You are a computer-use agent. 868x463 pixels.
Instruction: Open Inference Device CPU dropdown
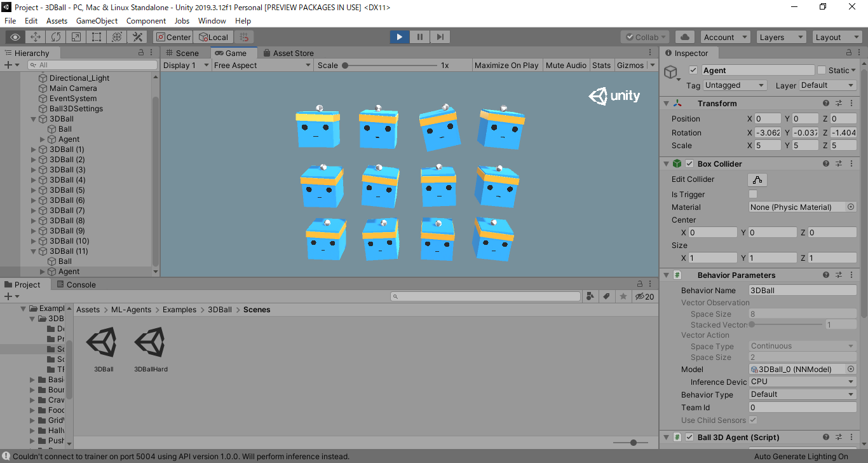click(803, 382)
